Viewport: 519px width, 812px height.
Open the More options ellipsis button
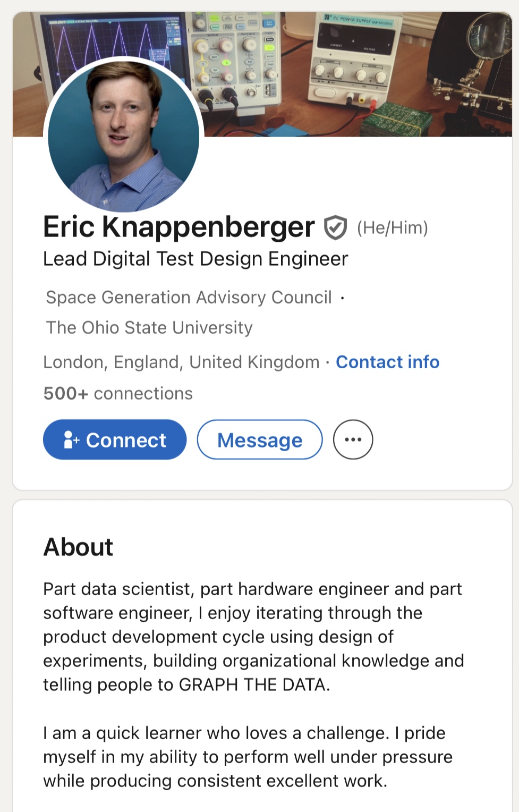(353, 439)
